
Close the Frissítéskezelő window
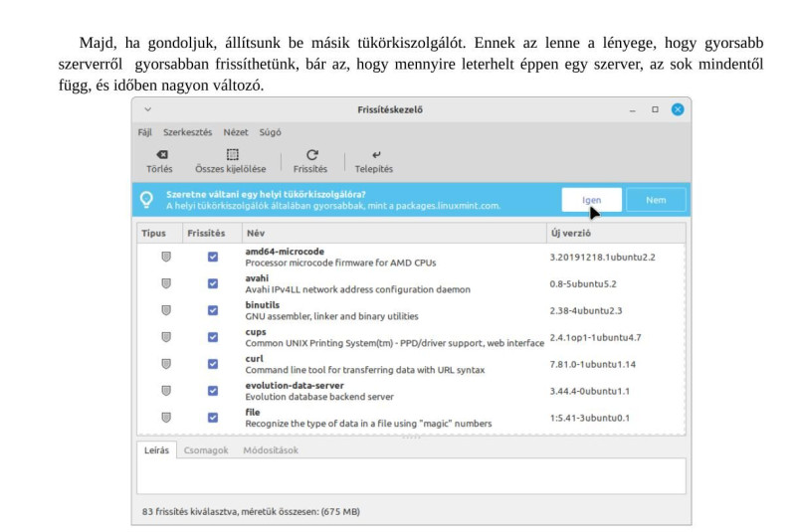678,109
